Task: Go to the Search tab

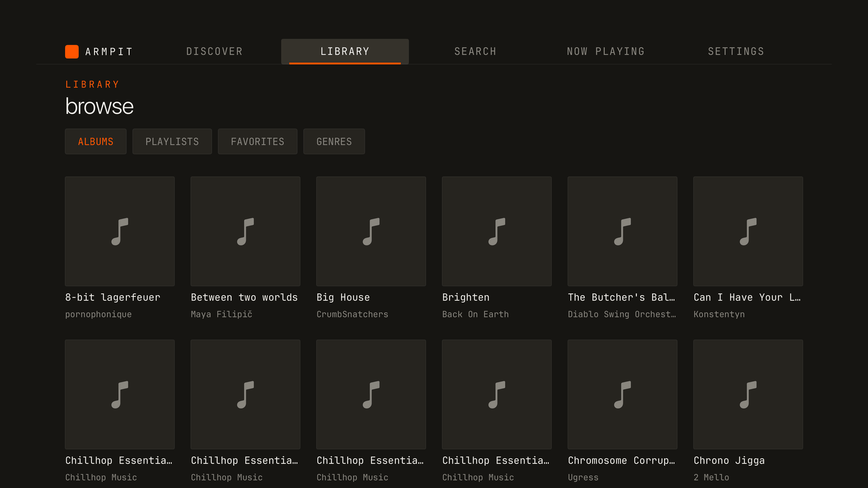Action: coord(475,52)
